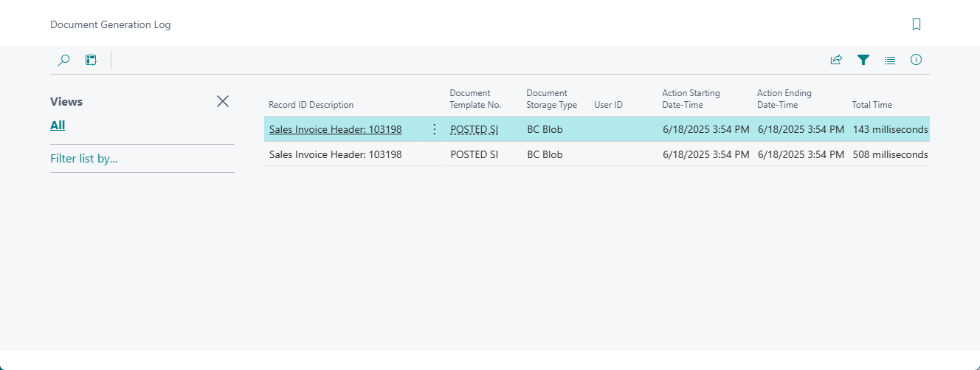This screenshot has height=370, width=980.
Task: Switch list layout with the view icon
Action: 889,60
